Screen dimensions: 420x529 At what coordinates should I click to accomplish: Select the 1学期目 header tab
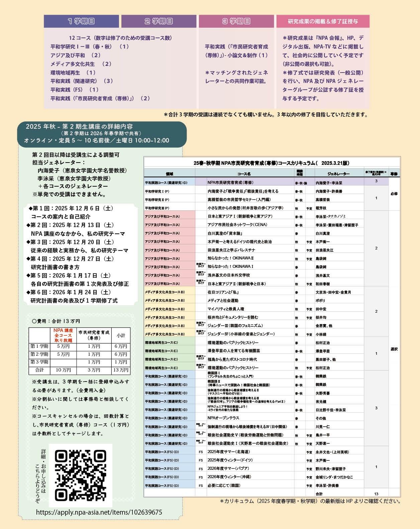[81, 21]
